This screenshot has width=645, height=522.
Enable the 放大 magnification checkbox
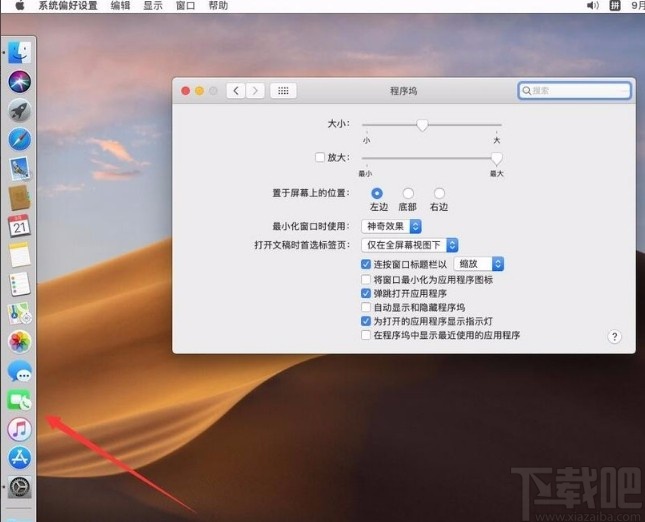(x=320, y=157)
